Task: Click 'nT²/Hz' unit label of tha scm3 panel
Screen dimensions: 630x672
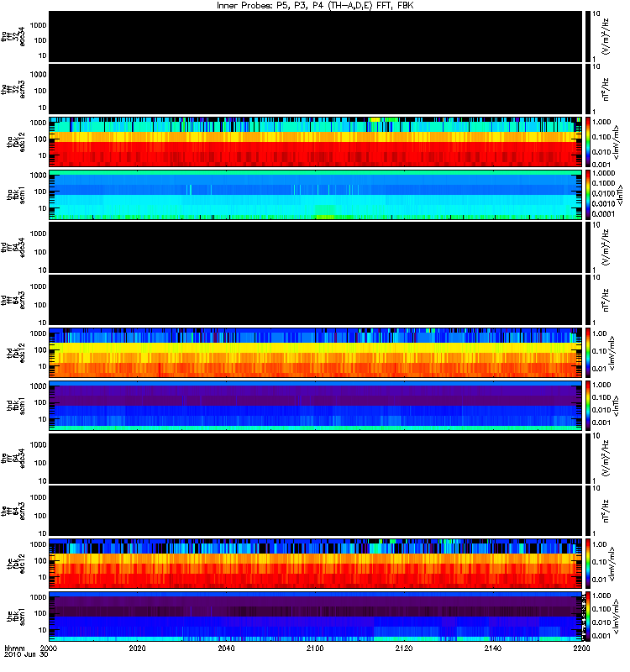Action: click(606, 89)
